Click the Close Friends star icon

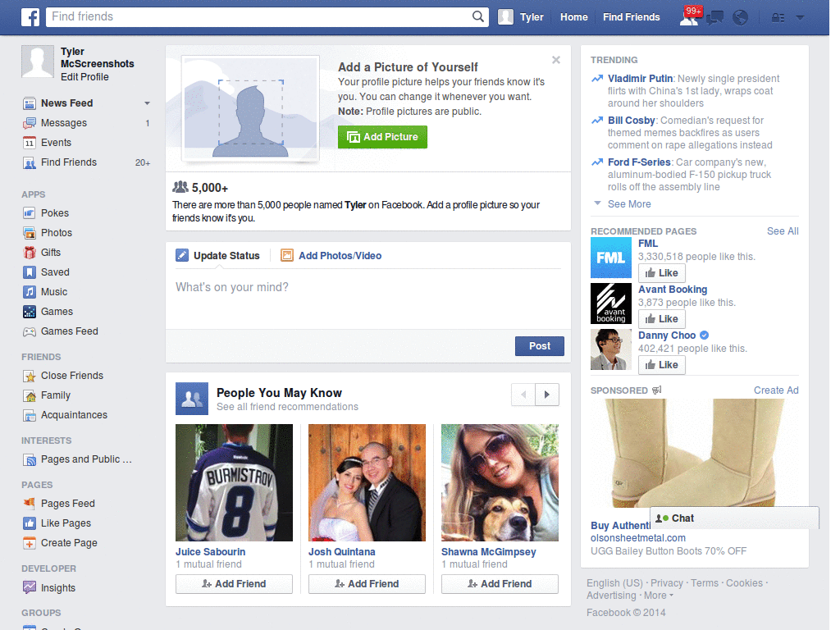(x=30, y=376)
